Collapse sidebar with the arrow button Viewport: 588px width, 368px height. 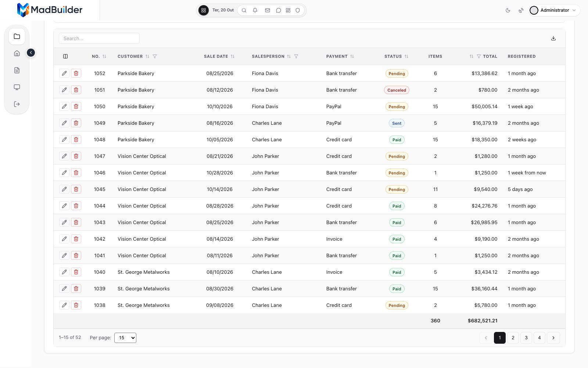[x=31, y=53]
